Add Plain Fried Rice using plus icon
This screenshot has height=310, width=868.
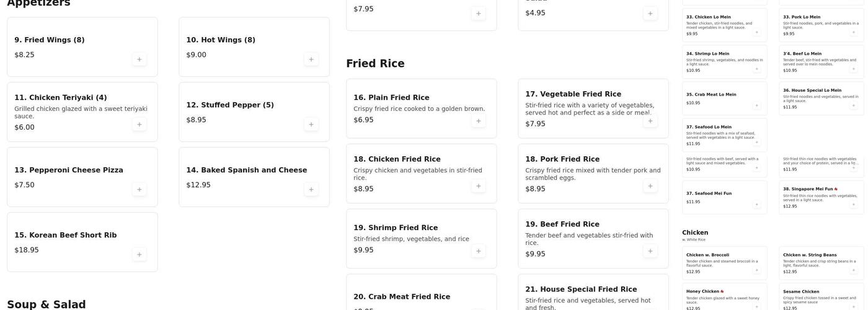coord(478,121)
